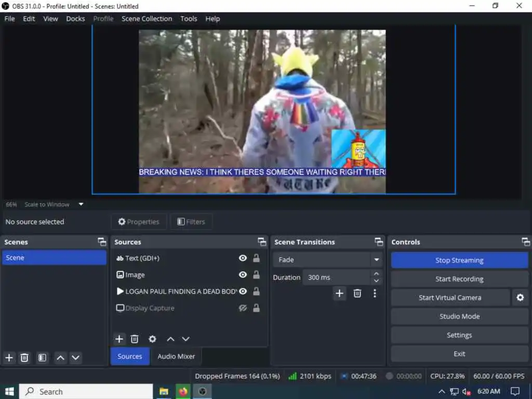
Task: Open the Profile menu
Action: click(103, 19)
